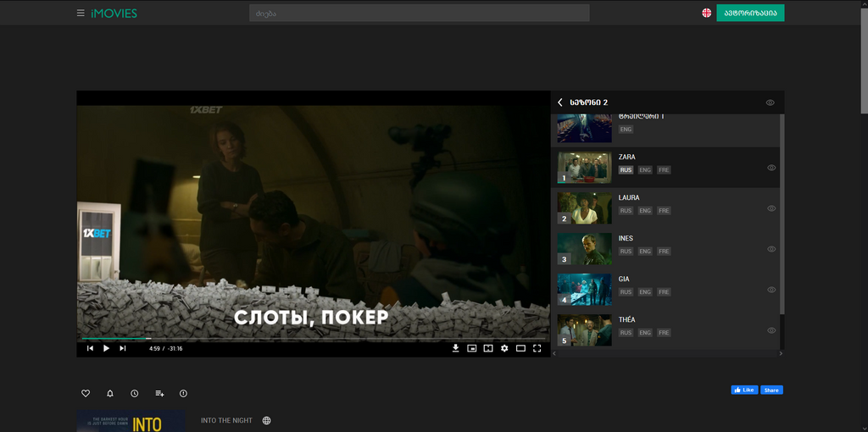Switch to theater mode

click(520, 348)
